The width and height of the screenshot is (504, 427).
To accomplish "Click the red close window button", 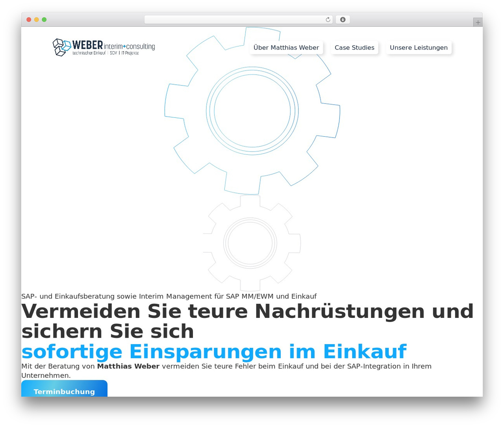I will (29, 20).
